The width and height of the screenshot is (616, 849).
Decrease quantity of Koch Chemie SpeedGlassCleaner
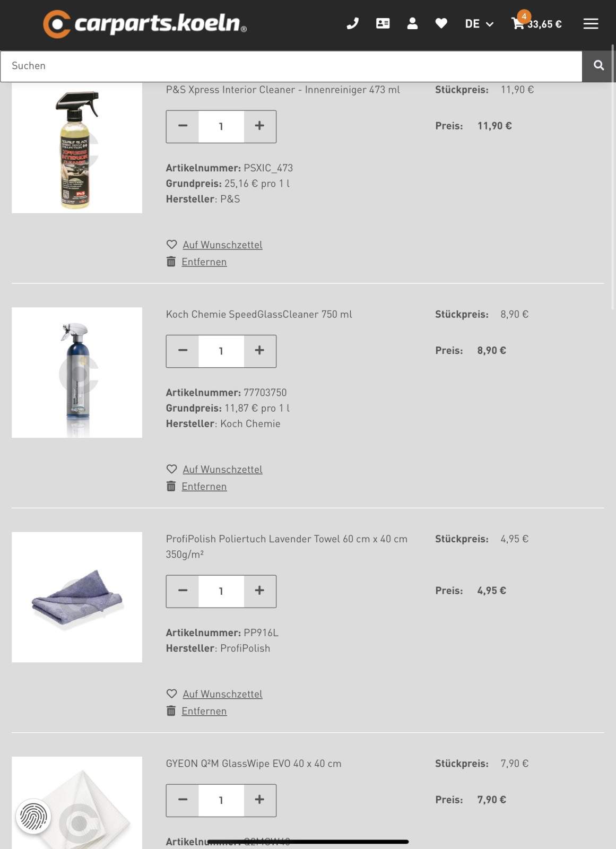(x=183, y=351)
